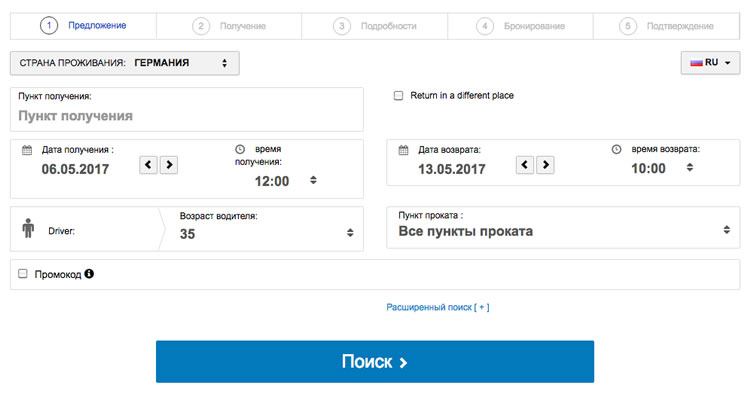Click the return date calendar icon
The width and height of the screenshot is (750, 406).
404,149
